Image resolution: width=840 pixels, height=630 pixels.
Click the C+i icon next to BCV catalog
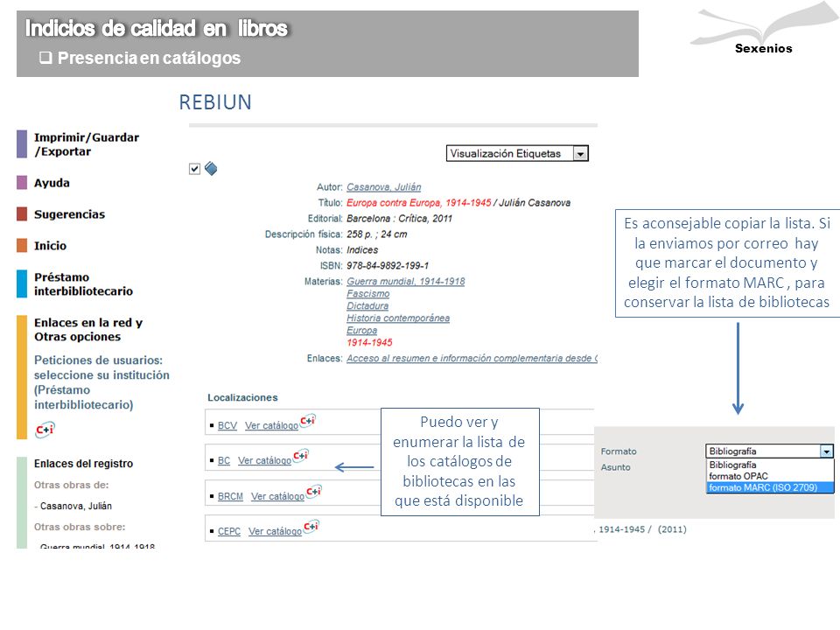(x=307, y=421)
